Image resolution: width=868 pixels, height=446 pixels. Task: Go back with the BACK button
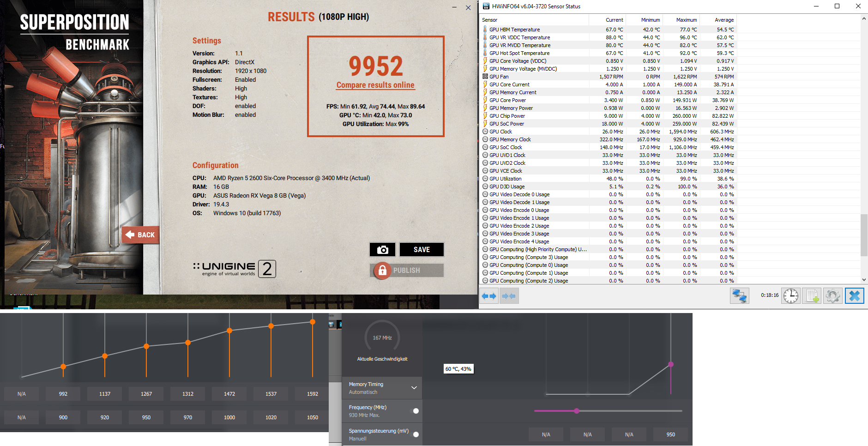(141, 235)
